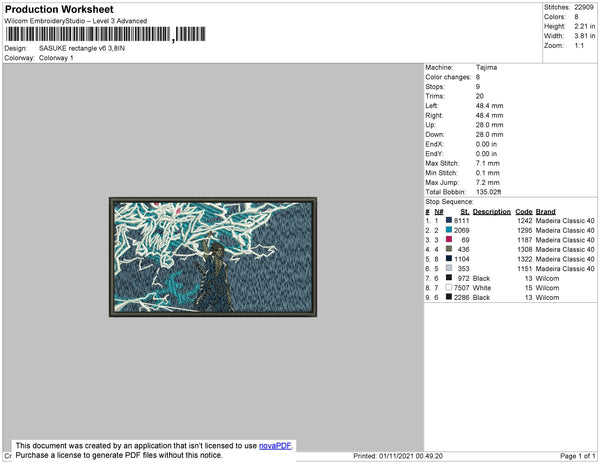Click the N# column header

click(438, 211)
